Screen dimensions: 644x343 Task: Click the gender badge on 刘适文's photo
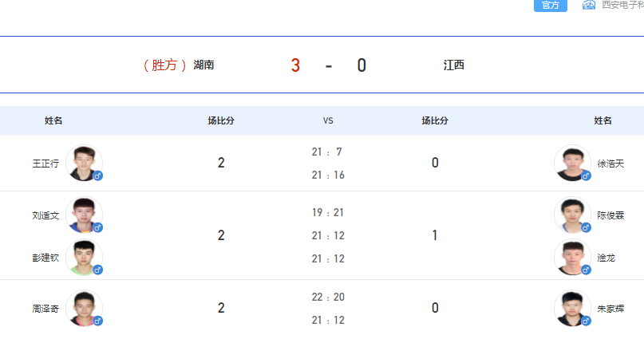click(x=97, y=227)
